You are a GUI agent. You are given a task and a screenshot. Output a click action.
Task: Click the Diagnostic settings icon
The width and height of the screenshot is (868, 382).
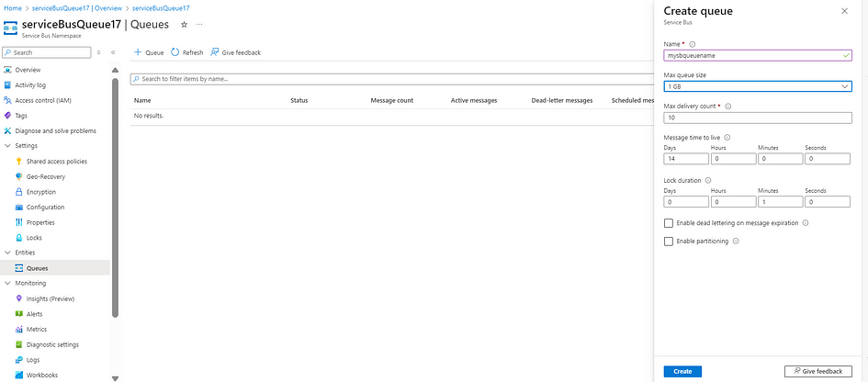click(x=18, y=344)
